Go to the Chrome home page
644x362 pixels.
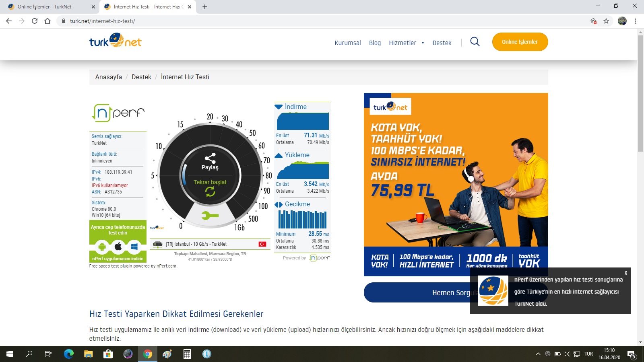[x=47, y=21]
